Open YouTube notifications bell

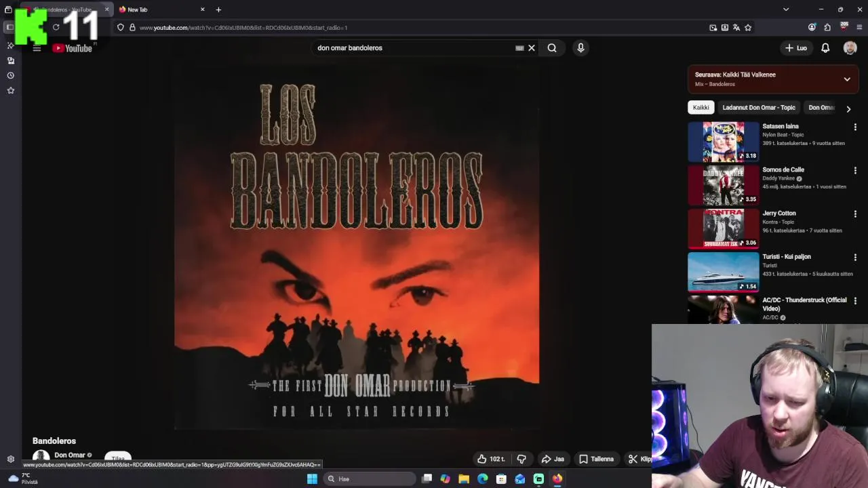825,48
